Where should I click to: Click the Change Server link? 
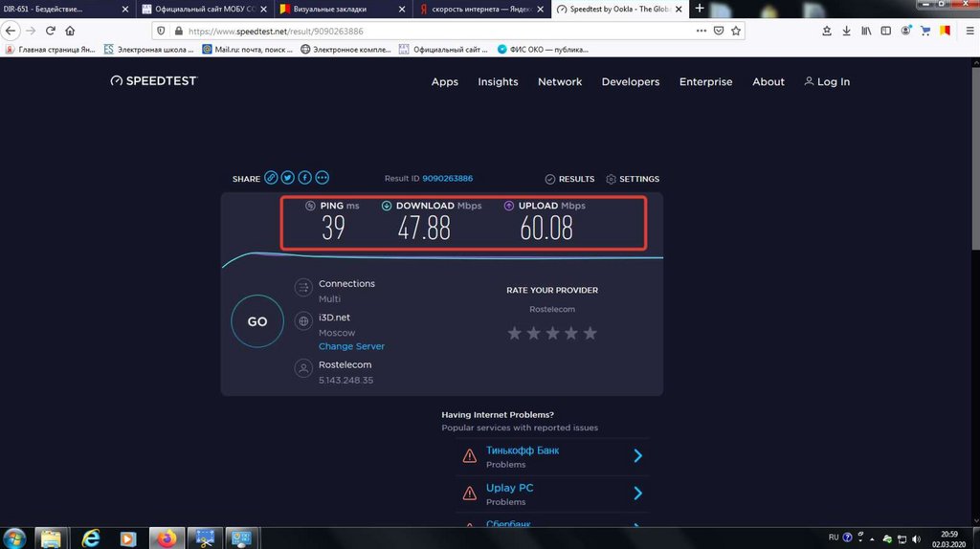click(351, 346)
